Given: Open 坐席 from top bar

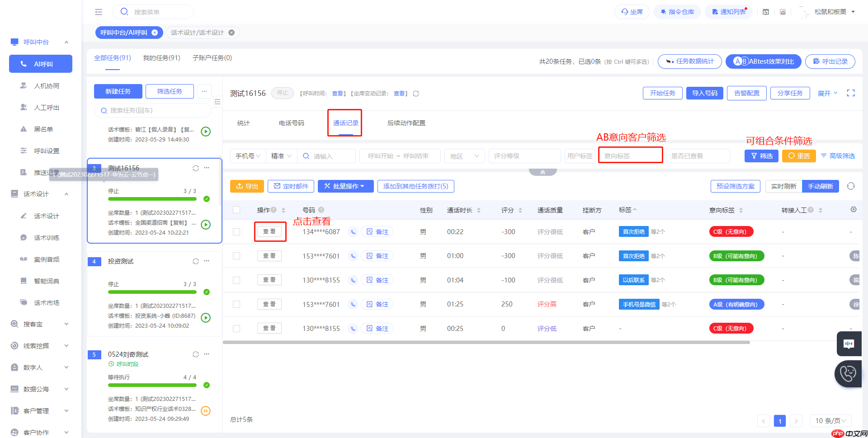Looking at the screenshot, I should point(632,12).
